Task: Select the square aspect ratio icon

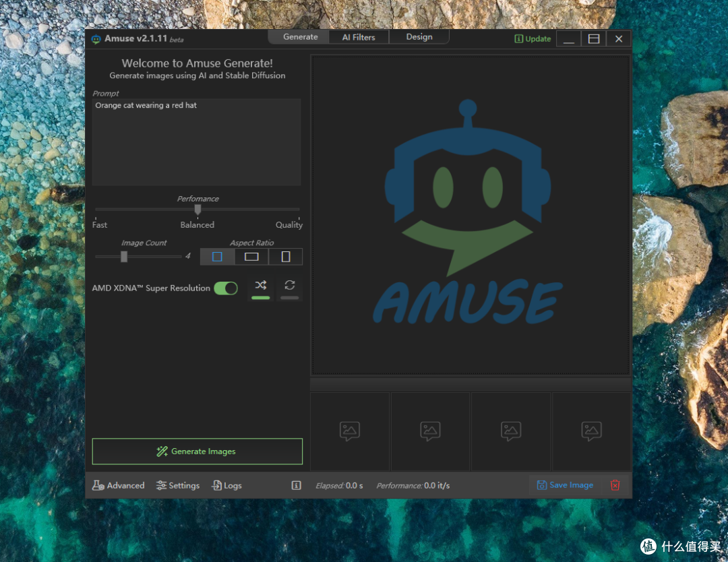Action: 217,257
